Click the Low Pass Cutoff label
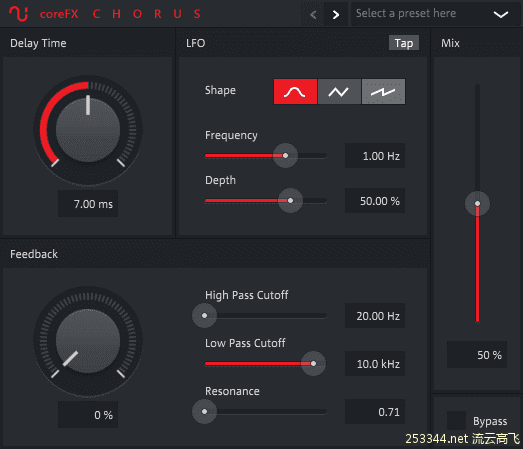 pyautogui.click(x=245, y=343)
